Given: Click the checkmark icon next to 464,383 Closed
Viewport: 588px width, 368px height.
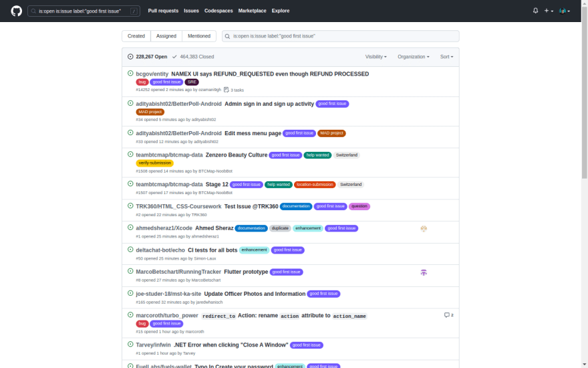Looking at the screenshot, I should 174,57.
